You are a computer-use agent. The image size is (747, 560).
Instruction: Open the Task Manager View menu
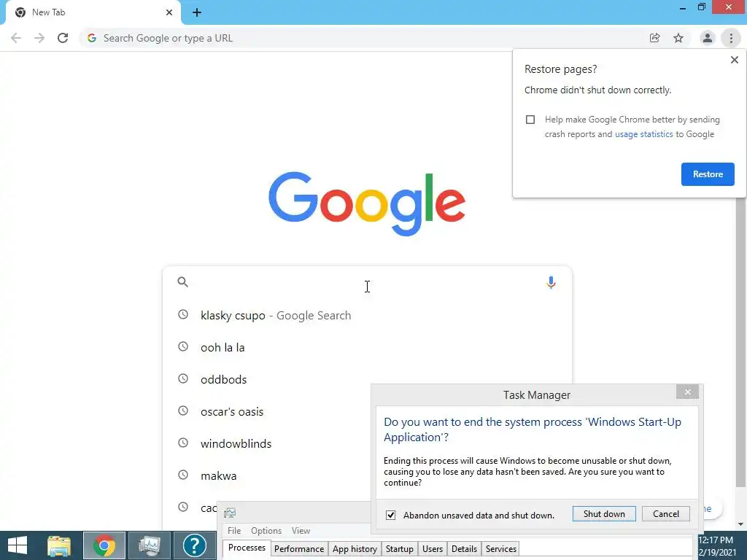pyautogui.click(x=301, y=531)
